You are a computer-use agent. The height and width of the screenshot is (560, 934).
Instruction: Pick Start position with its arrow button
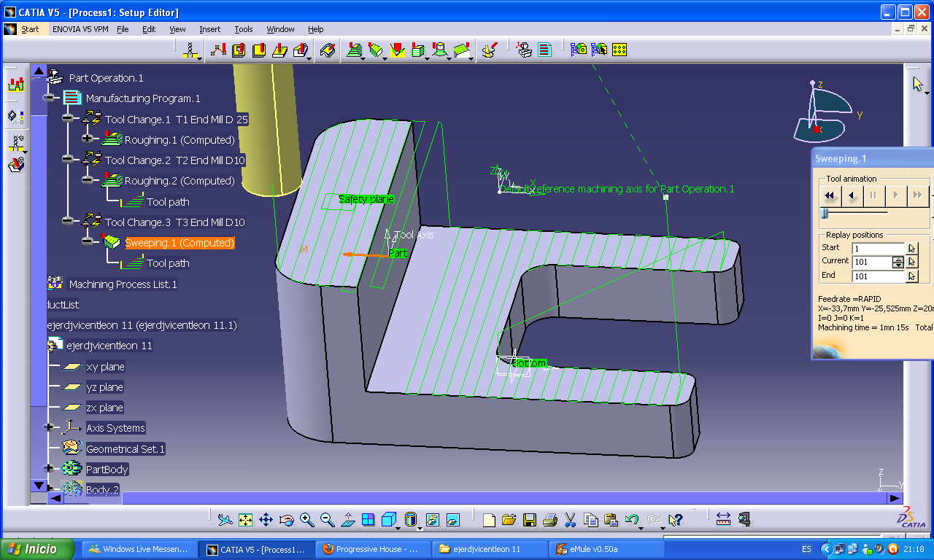coord(912,249)
